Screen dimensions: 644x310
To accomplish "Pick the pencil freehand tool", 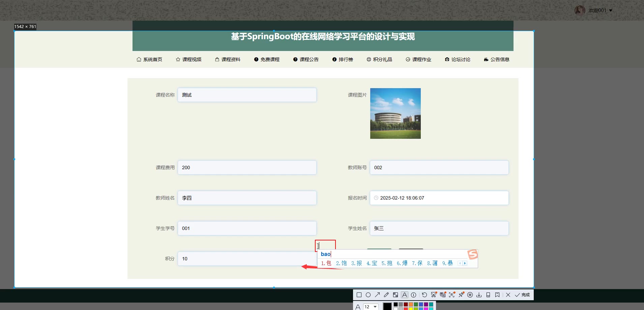I will (x=386, y=295).
